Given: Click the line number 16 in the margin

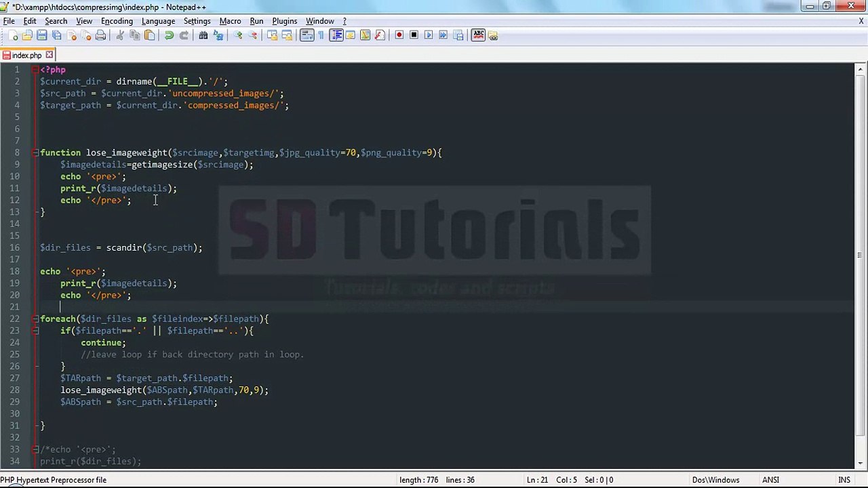Looking at the screenshot, I should [15, 247].
